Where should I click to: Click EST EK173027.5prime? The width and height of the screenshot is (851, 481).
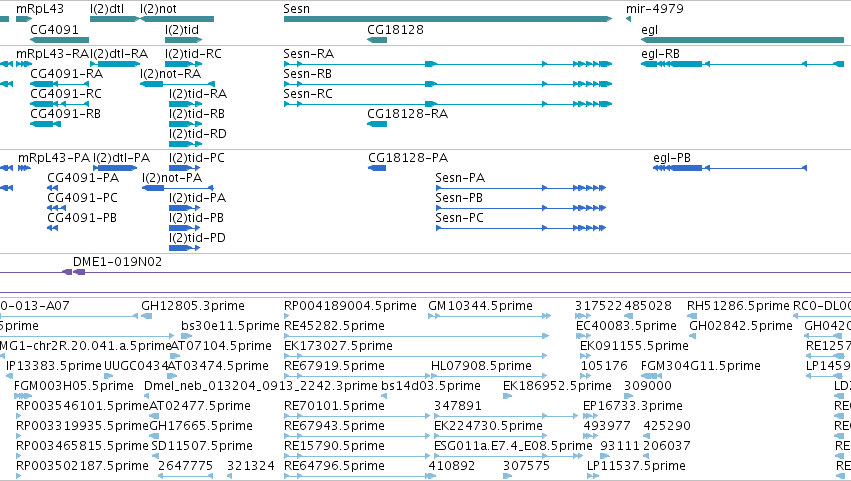click(x=338, y=346)
